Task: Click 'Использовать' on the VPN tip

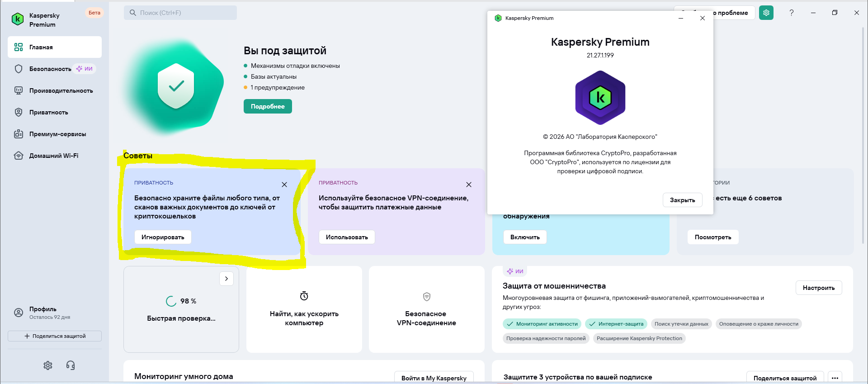Action: pos(347,237)
